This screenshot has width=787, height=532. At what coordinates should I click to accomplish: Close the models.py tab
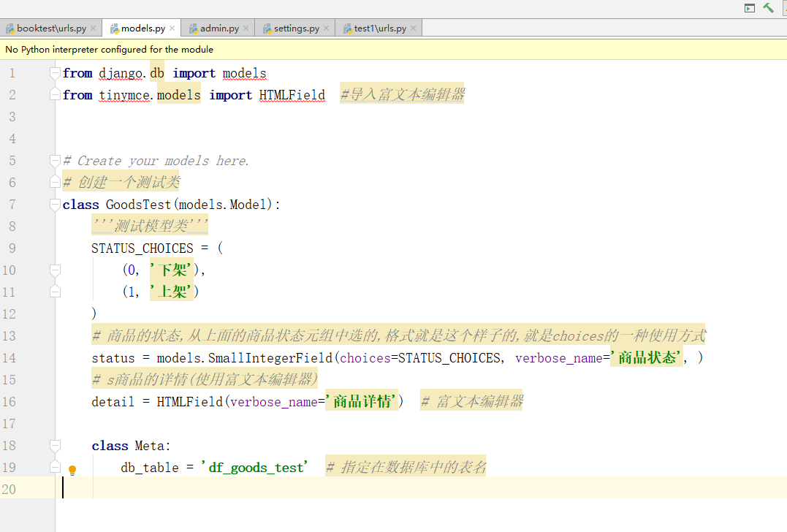tap(172, 28)
